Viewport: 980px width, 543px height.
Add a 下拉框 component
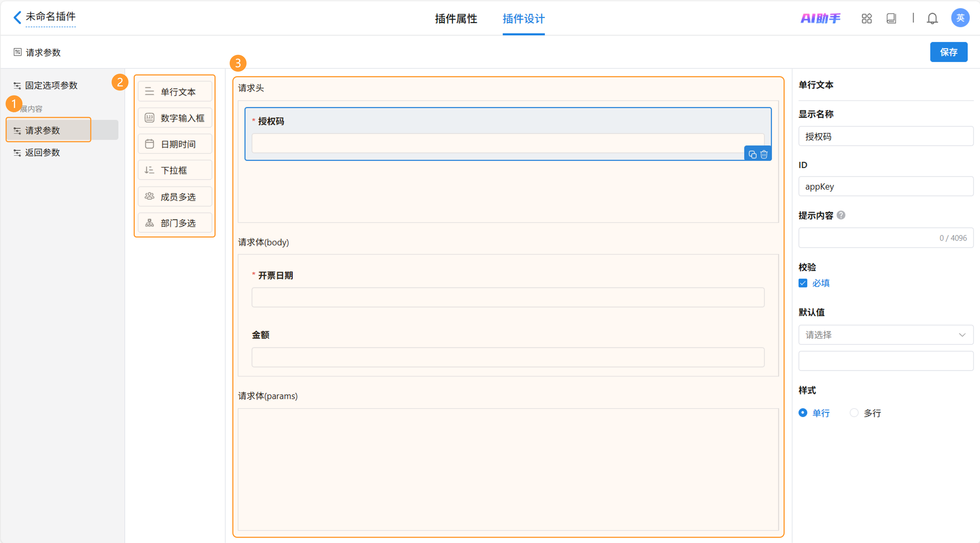click(x=175, y=170)
